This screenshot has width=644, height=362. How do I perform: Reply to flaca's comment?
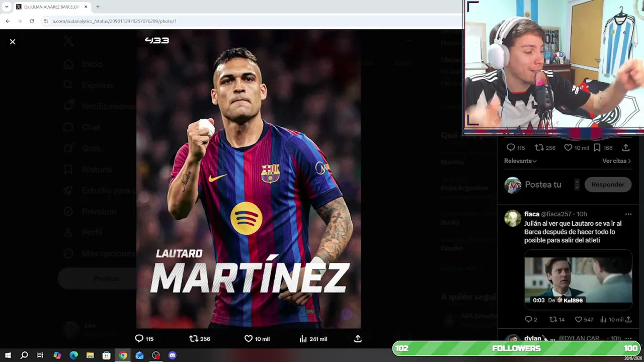tap(528, 320)
